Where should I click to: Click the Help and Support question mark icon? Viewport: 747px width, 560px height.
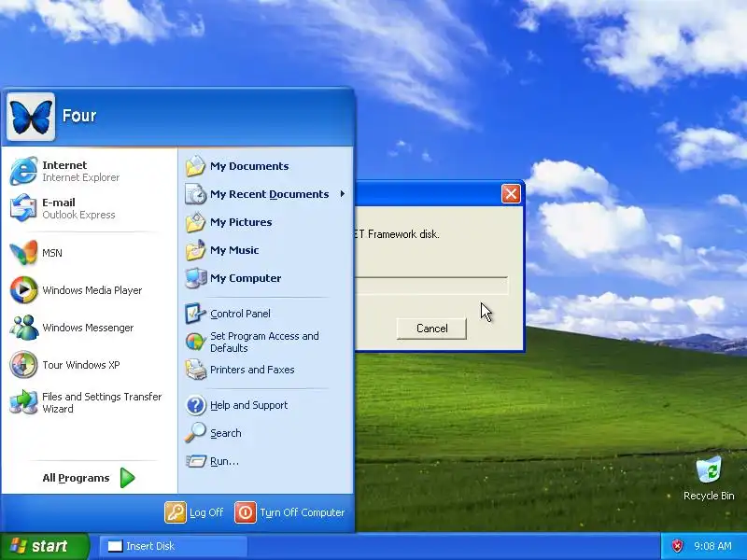[x=195, y=405]
